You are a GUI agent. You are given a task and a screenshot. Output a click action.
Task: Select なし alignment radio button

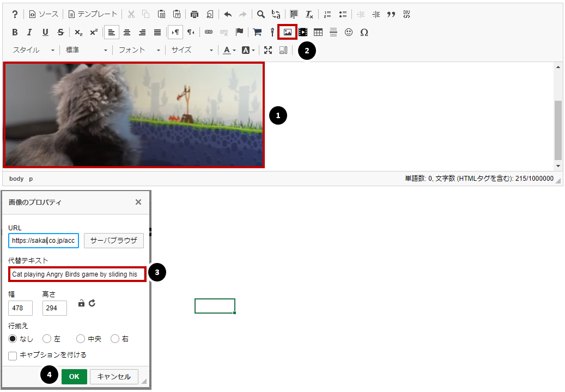(13, 339)
